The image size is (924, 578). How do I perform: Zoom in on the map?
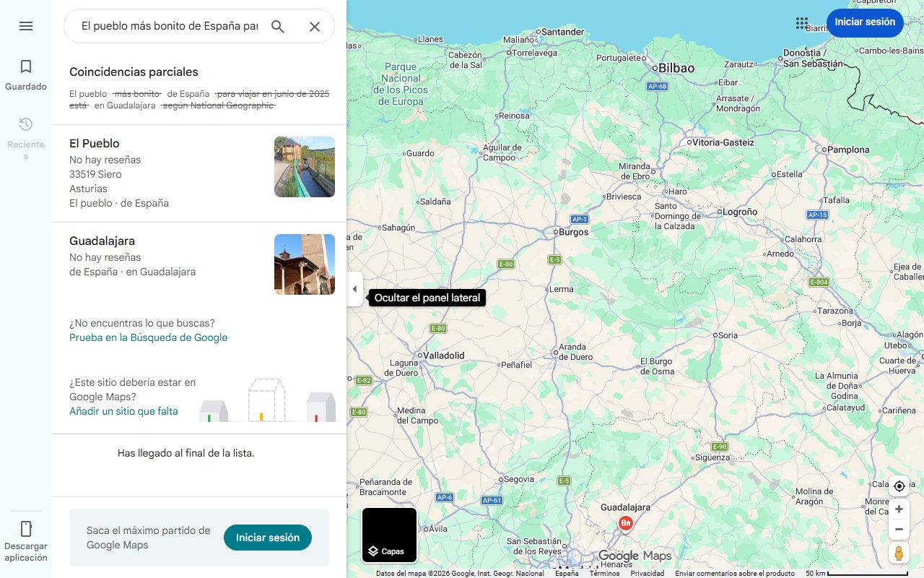(899, 509)
